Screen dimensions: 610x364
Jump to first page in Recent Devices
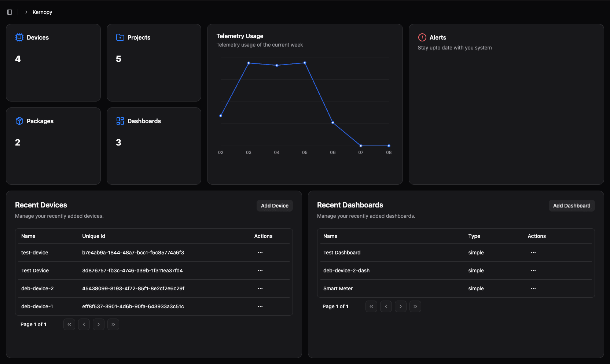(x=69, y=324)
